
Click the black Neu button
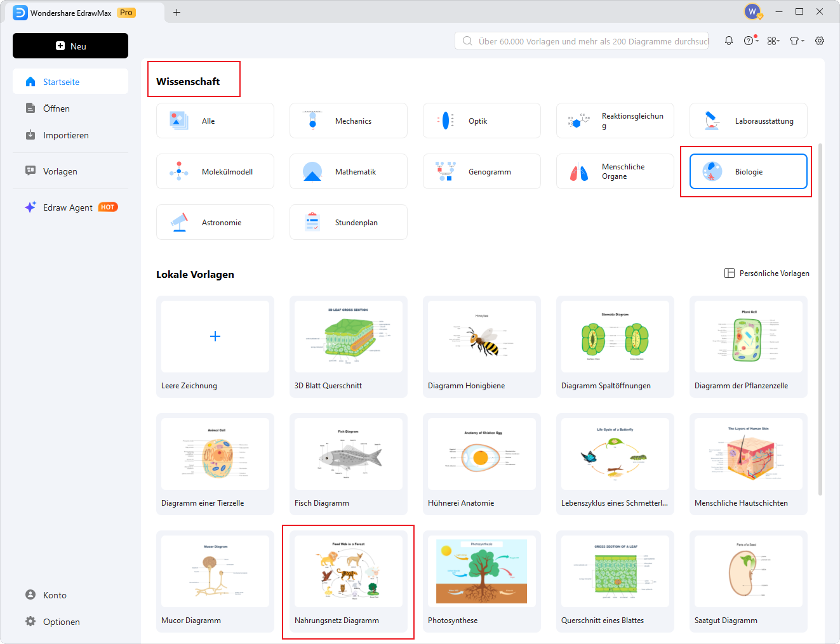(x=70, y=46)
